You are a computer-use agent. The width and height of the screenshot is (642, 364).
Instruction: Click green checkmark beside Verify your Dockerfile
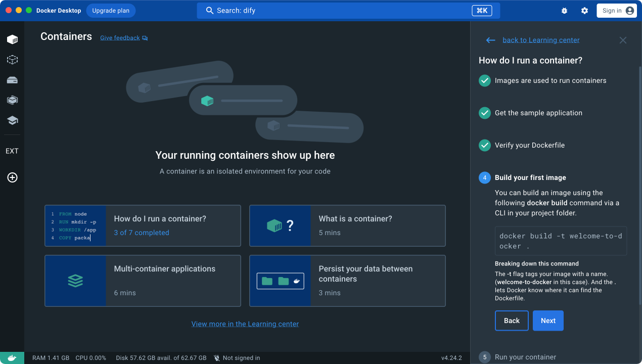485,146
